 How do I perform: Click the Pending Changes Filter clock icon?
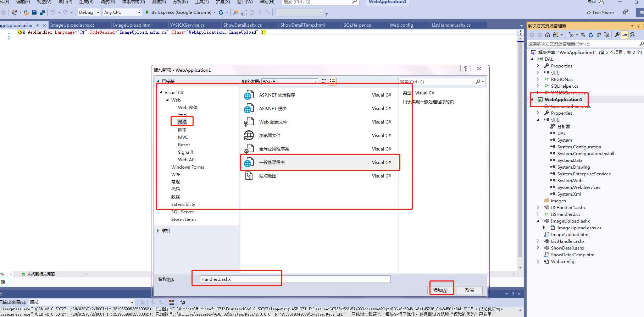571,35
